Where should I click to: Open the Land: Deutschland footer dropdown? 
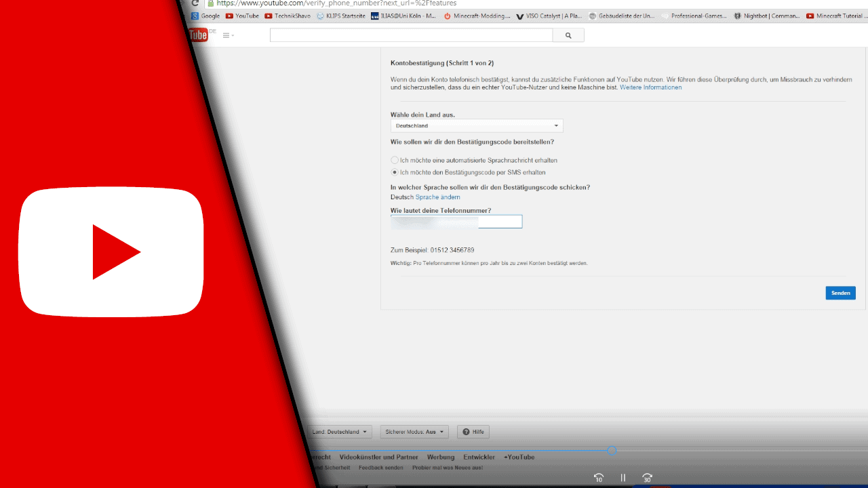pos(340,432)
